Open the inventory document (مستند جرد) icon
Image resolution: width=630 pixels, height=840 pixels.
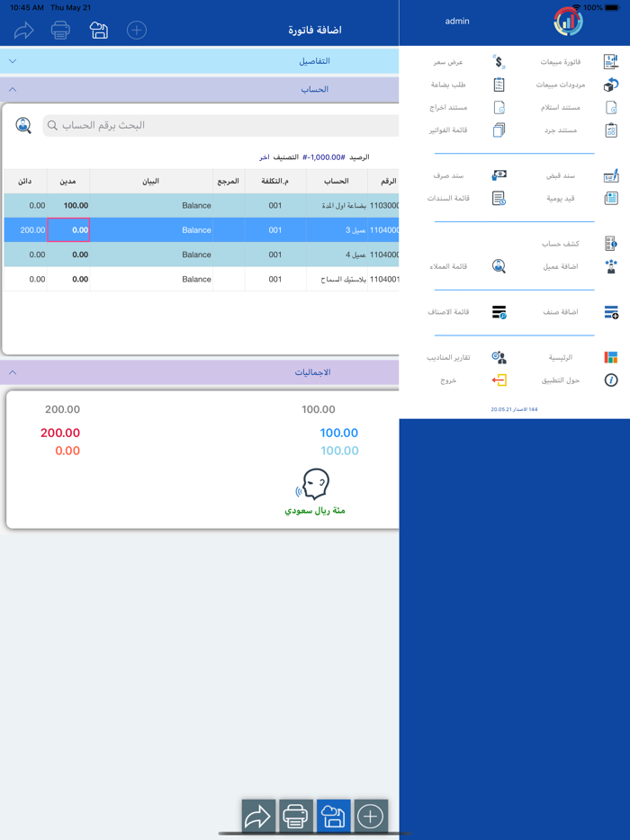coord(611,130)
